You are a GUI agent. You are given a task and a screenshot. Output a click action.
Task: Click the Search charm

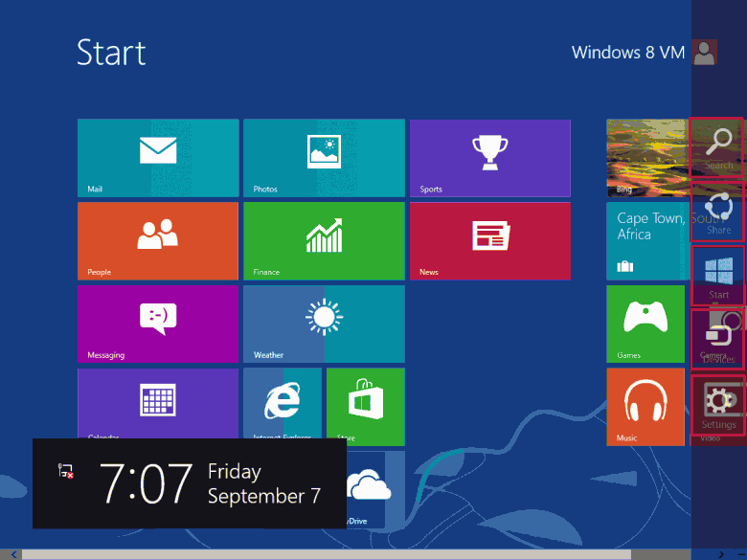tap(717, 147)
